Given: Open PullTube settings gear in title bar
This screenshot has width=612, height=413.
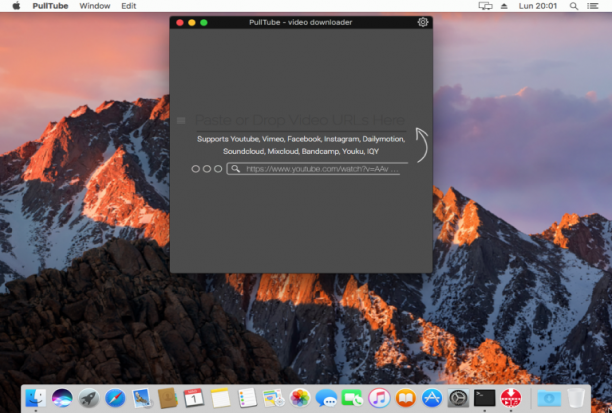Looking at the screenshot, I should [x=423, y=22].
